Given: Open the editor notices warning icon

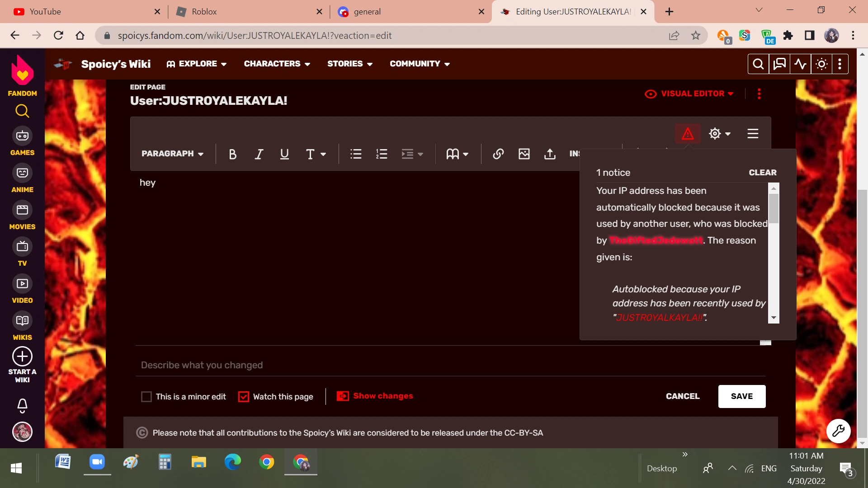Looking at the screenshot, I should coord(688,133).
